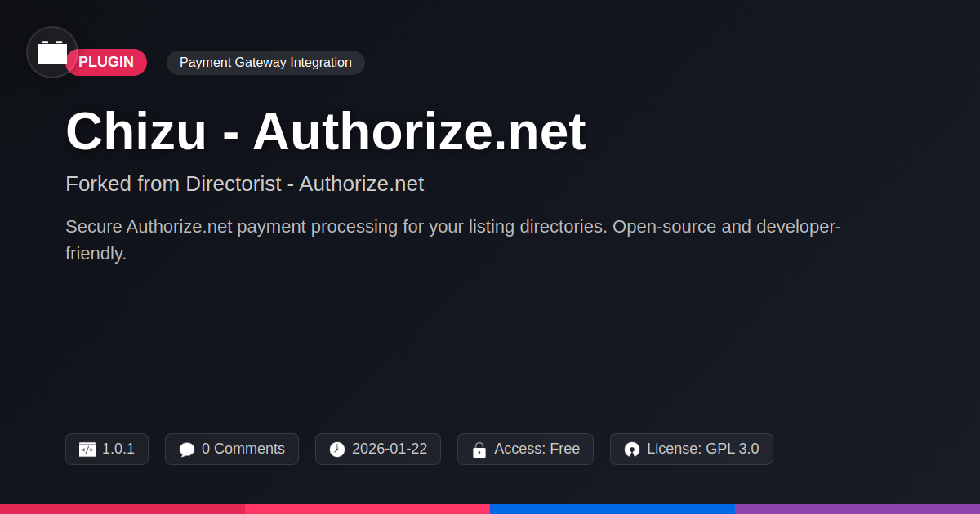Select the Payment Gateway Integration tag
Viewport: 980px width, 514px height.
tap(265, 63)
